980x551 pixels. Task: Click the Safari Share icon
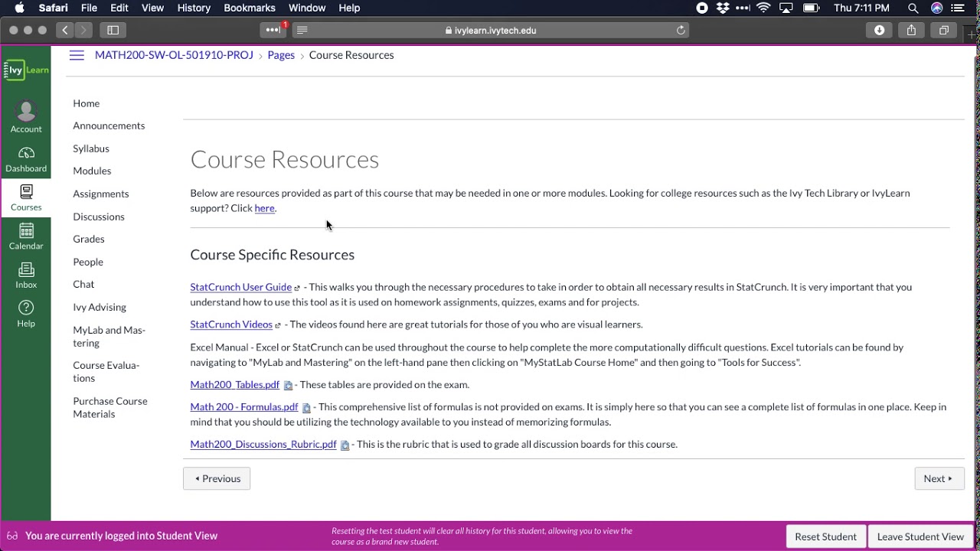(911, 30)
